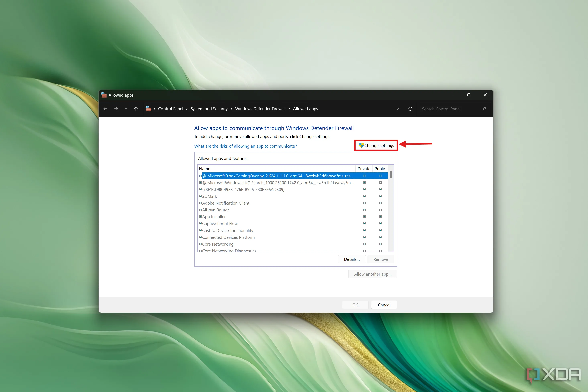This screenshot has height=392, width=588.
Task: Click the Refresh icon in address bar
Action: point(410,109)
